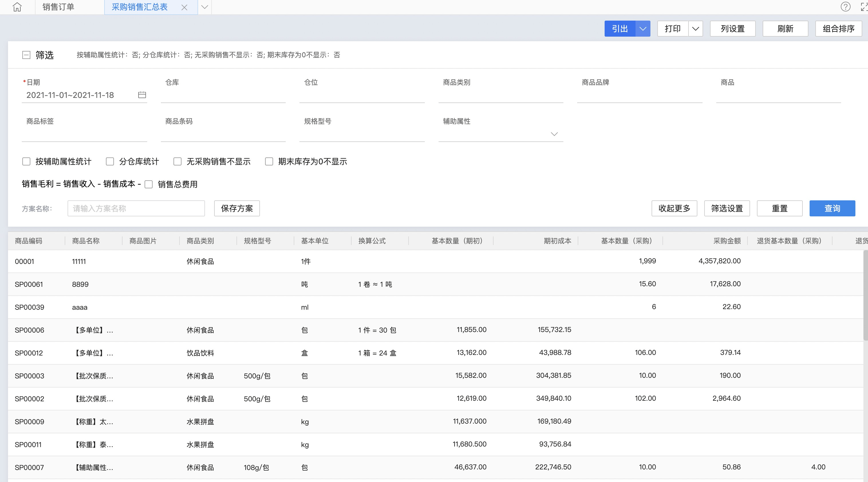
Task: Open the tab list dropdown chevron
Action: [204, 7]
